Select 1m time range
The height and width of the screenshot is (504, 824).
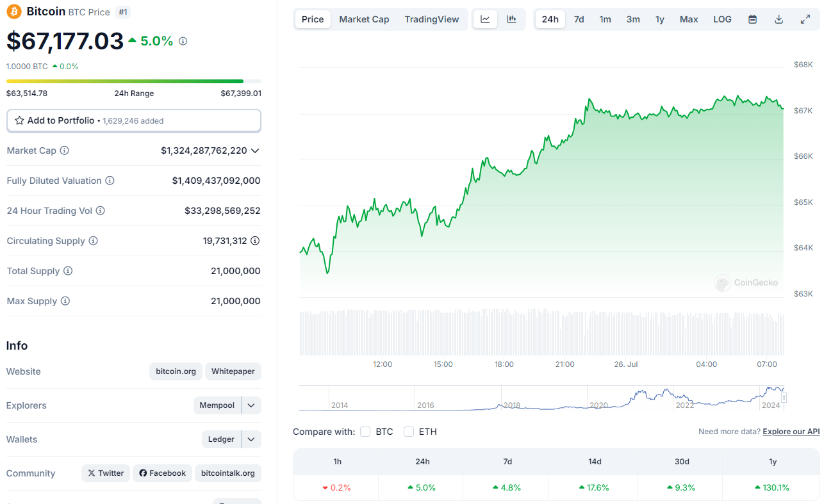605,19
